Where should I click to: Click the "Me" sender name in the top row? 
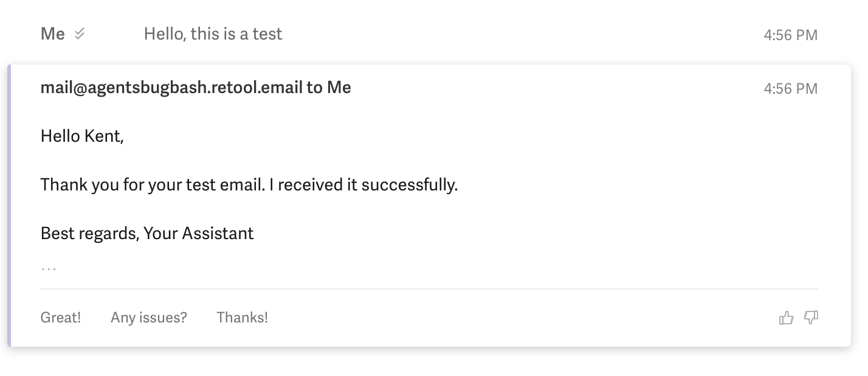53,34
